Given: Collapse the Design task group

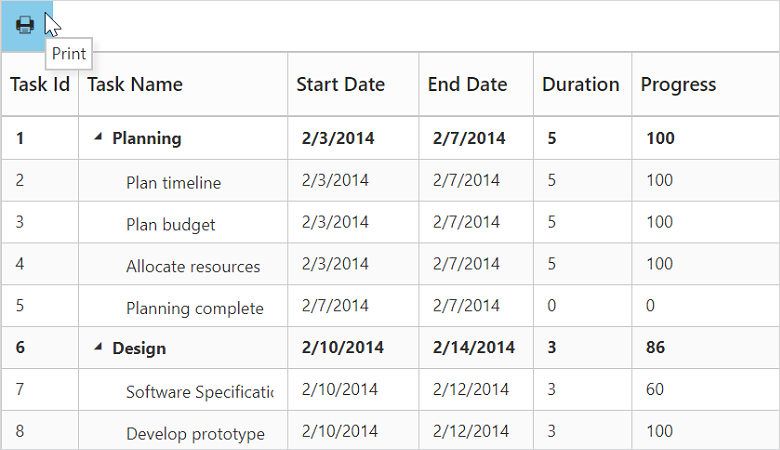Looking at the screenshot, I should click(x=98, y=347).
